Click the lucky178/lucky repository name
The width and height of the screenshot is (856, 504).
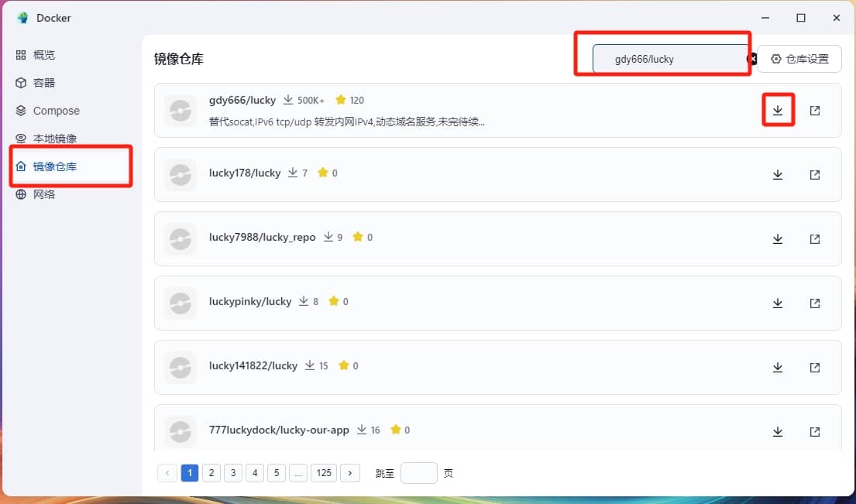[245, 173]
